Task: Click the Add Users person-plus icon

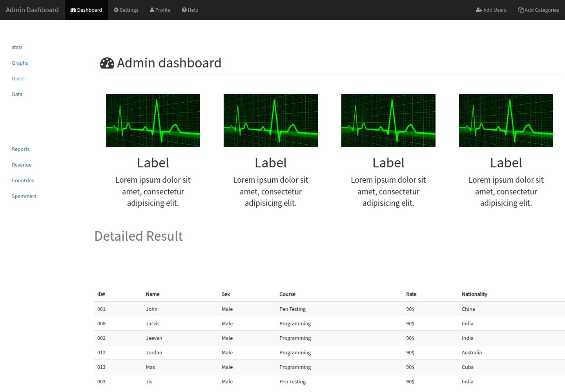Action: [x=479, y=10]
